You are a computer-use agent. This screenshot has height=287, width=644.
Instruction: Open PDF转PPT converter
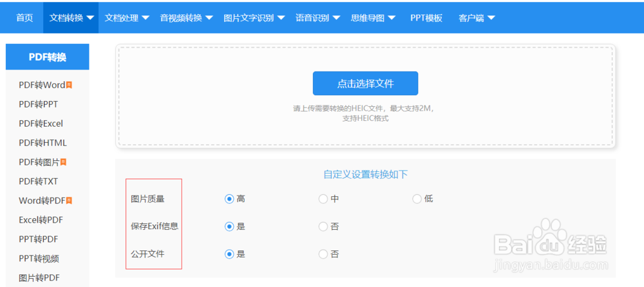pyautogui.click(x=38, y=104)
